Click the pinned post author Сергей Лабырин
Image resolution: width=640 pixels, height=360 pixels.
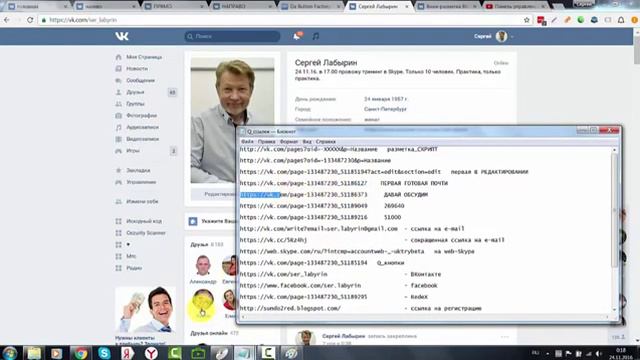(343, 336)
